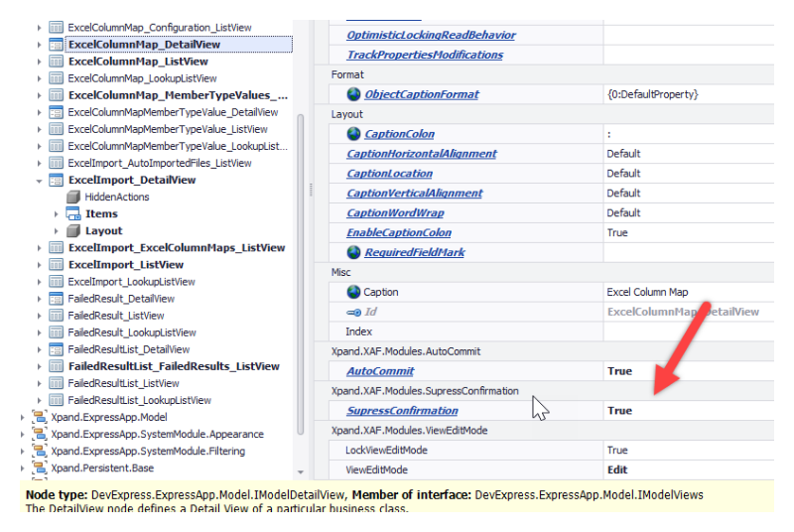Image resolution: width=794 pixels, height=532 pixels.
Task: Open the TrackPropertiesModifications property link
Action: click(425, 55)
